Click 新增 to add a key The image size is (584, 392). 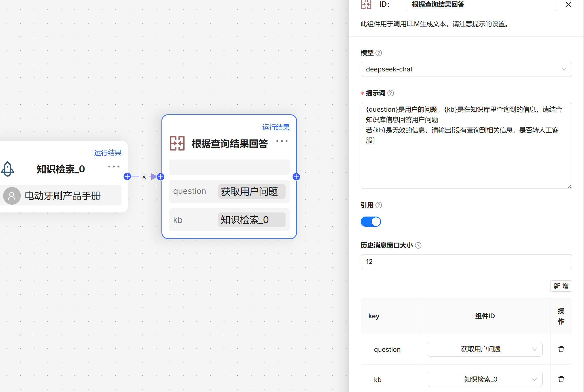[x=561, y=286]
